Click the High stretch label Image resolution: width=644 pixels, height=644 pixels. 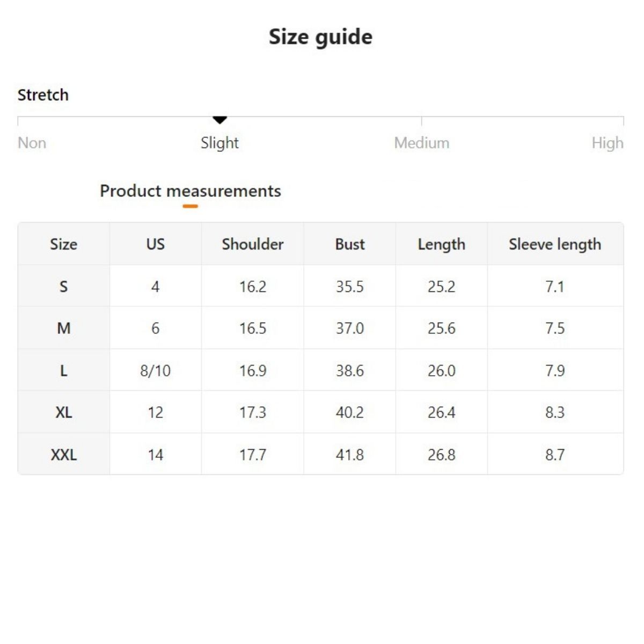point(607,143)
